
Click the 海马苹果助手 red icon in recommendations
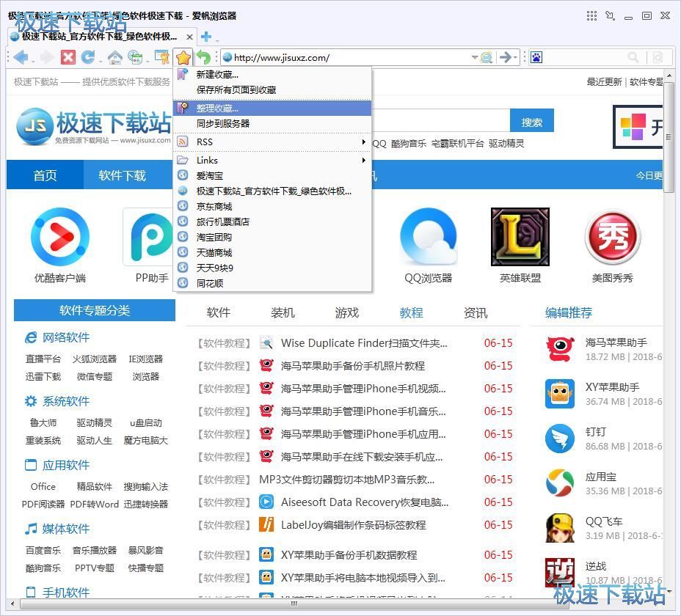pyautogui.click(x=560, y=349)
